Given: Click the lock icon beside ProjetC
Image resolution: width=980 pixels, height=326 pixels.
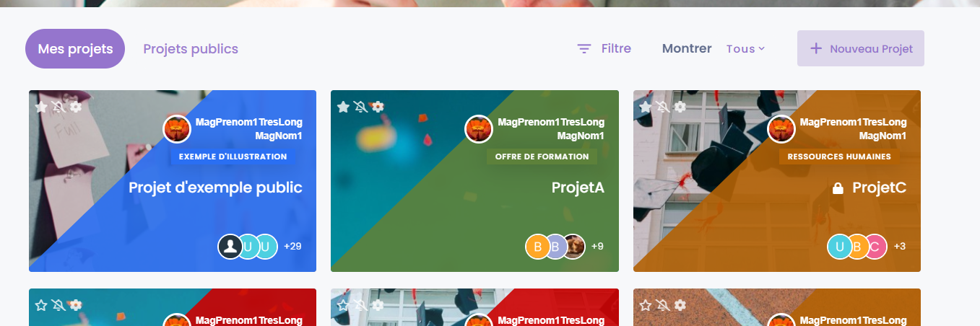Looking at the screenshot, I should coord(838,188).
